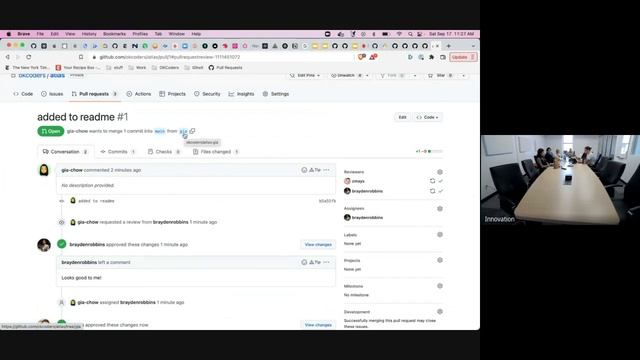Image resolution: width=640 pixels, height=360 pixels.
Task: Expand the Edit Pins dropdown
Action: (x=305, y=76)
